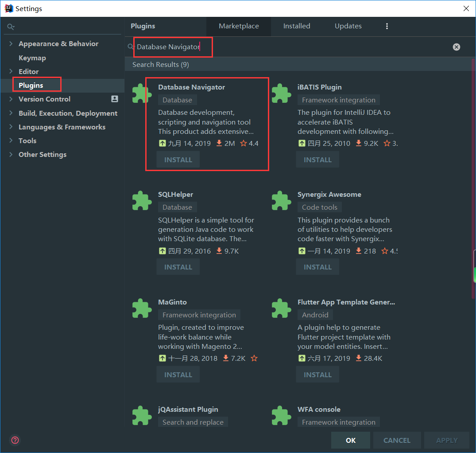Click the Synergix Awesome plugin icon
This screenshot has height=453, width=476.
coord(281,200)
